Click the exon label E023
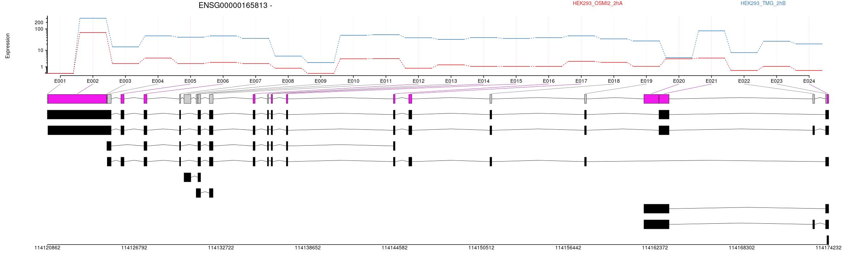This screenshot has height=253, width=868. tap(776, 81)
